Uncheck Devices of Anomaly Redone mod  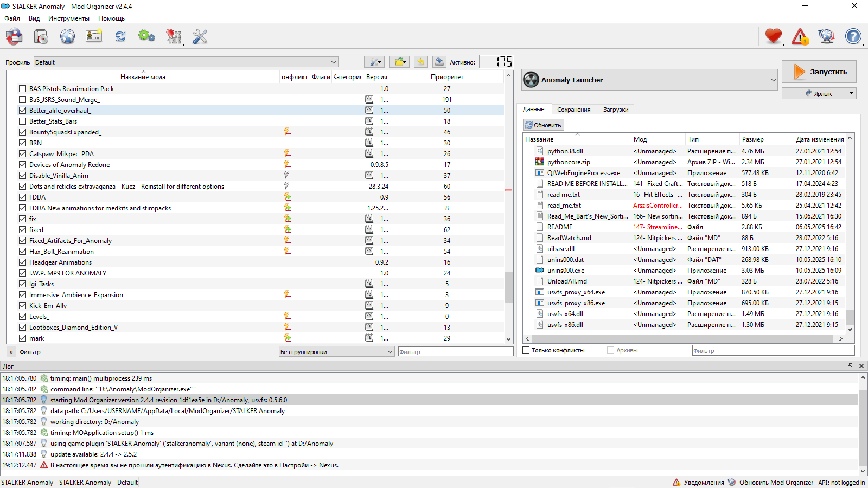pos(22,164)
